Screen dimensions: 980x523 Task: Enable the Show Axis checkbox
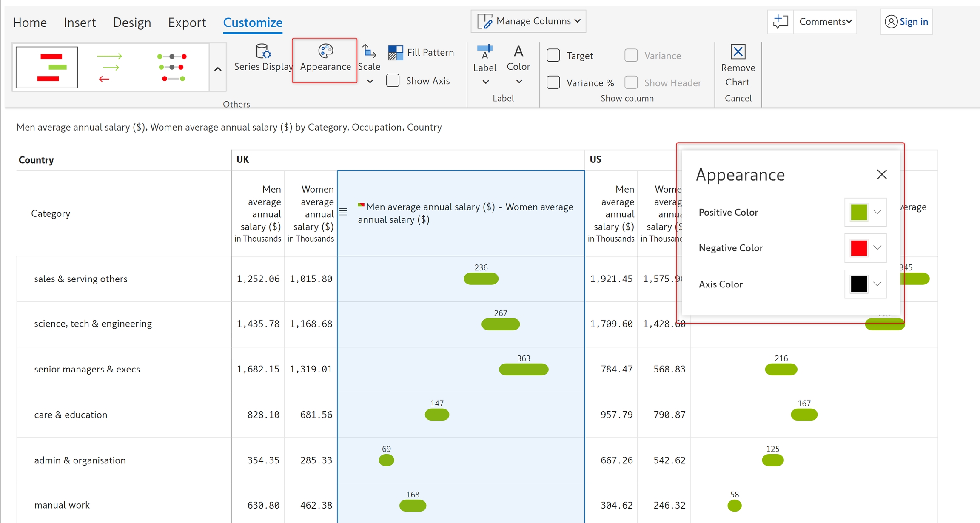click(393, 81)
